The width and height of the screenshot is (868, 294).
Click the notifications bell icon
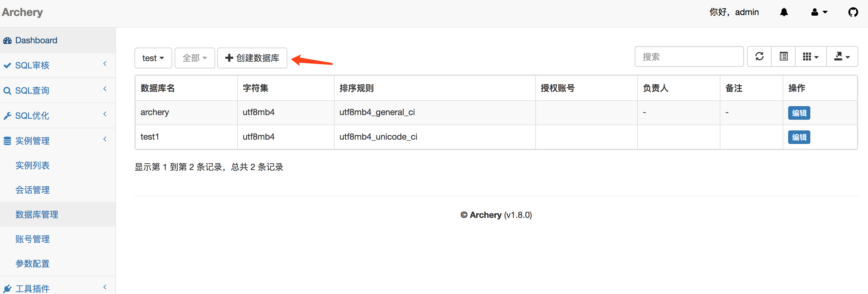point(784,12)
